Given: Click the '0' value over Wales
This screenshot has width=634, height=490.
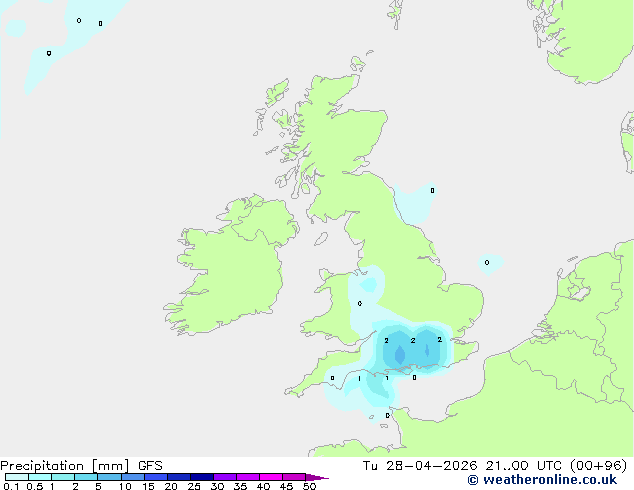Looking at the screenshot, I should pos(360,304).
